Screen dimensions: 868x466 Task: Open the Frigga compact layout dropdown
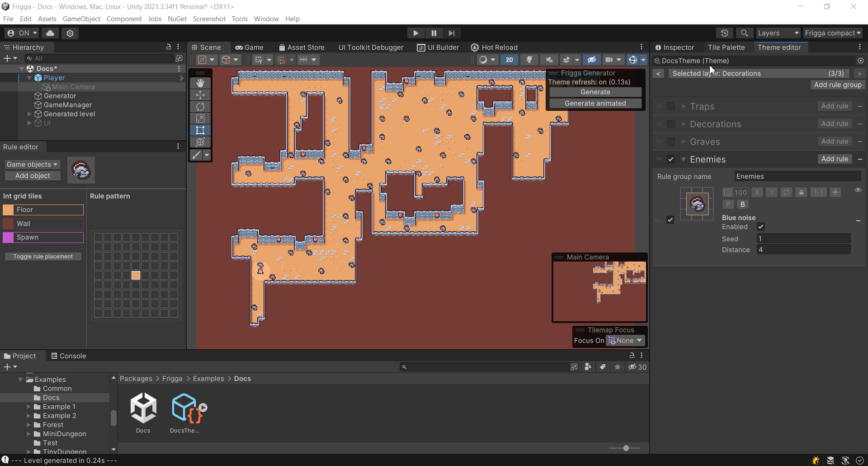tap(833, 33)
